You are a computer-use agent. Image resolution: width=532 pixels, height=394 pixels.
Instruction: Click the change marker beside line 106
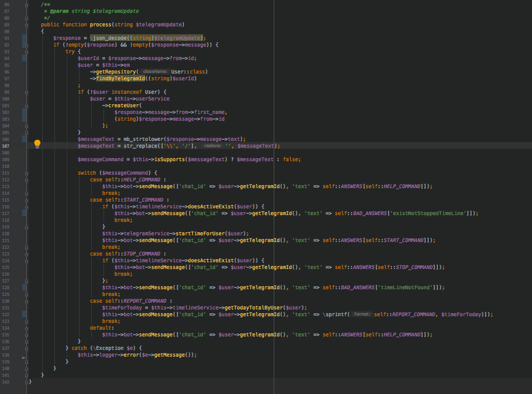(23, 138)
